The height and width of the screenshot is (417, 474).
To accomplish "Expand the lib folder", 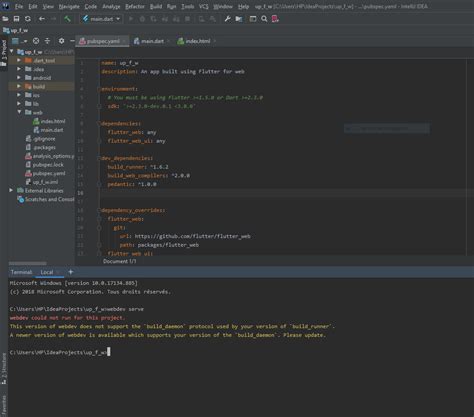I will tap(19, 104).
